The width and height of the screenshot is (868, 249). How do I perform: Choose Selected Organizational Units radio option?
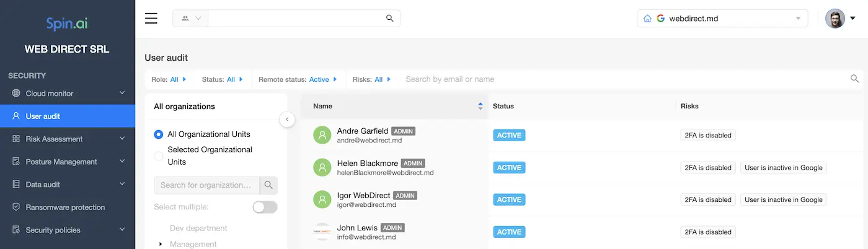point(159,155)
